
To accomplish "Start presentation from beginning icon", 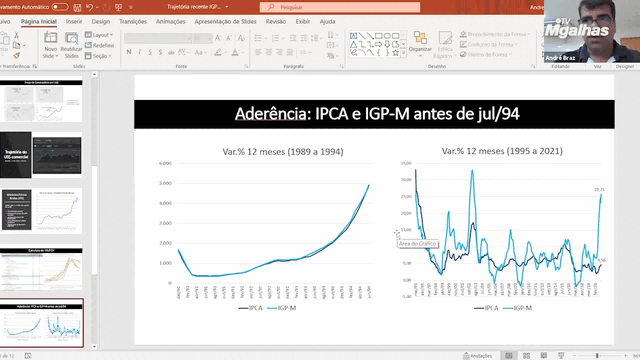I will pyautogui.click(x=119, y=7).
